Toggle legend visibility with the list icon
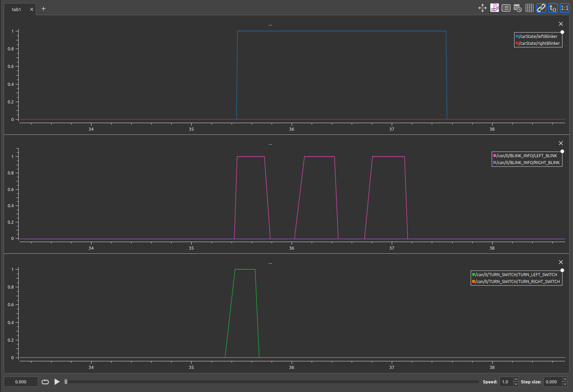Image resolution: width=573 pixels, height=392 pixels. 506,8
